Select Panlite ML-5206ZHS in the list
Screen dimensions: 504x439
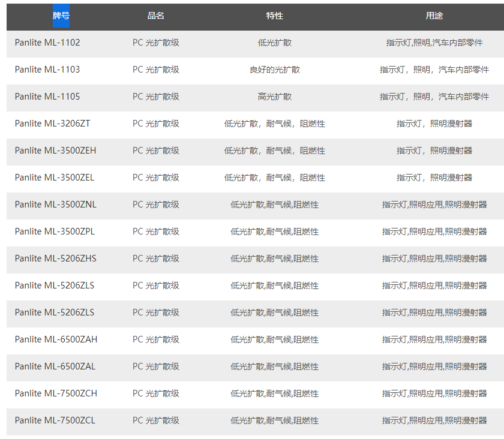[55, 258]
